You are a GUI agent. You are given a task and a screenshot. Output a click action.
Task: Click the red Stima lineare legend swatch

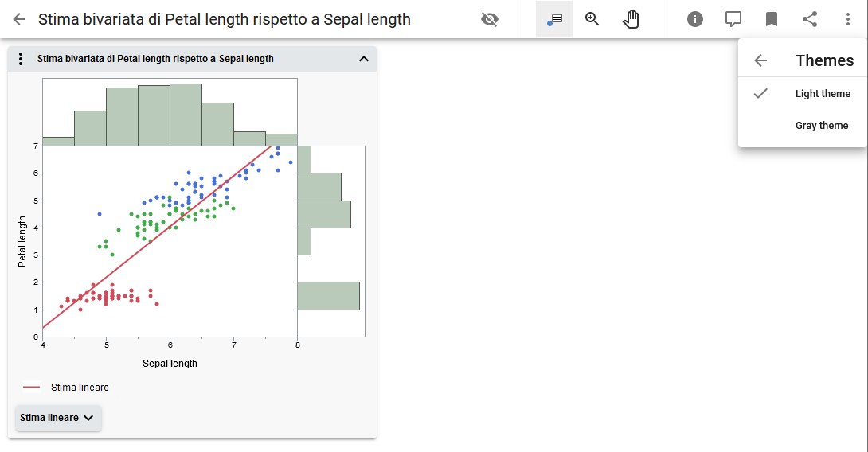point(32,388)
